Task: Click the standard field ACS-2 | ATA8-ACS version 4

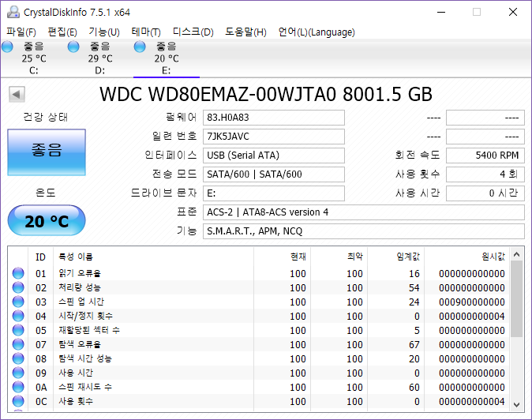Action: [x=364, y=212]
